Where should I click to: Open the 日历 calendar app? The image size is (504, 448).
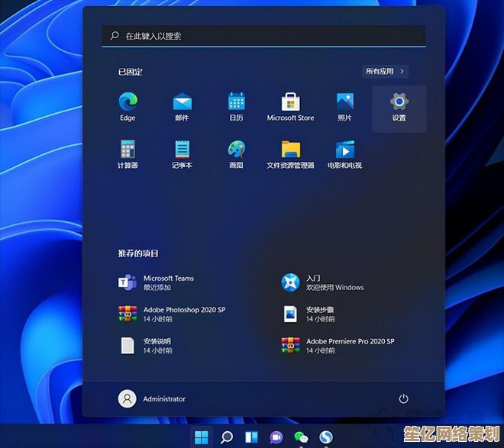click(x=236, y=107)
